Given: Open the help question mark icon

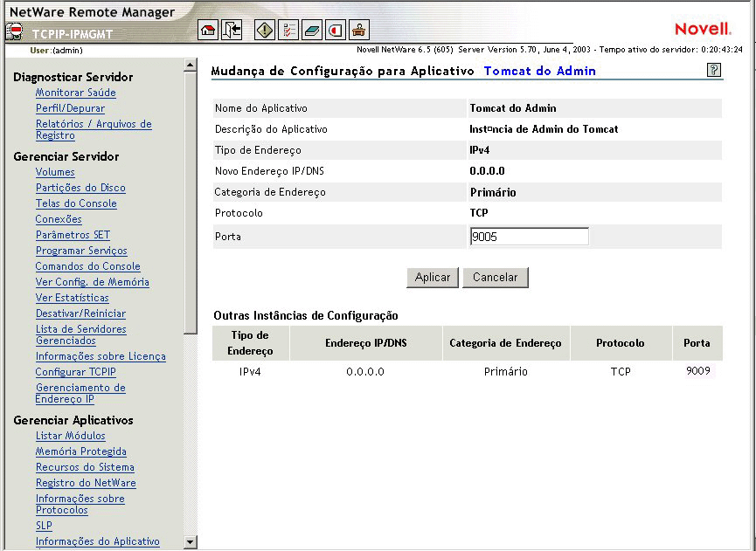Looking at the screenshot, I should coord(713,70).
